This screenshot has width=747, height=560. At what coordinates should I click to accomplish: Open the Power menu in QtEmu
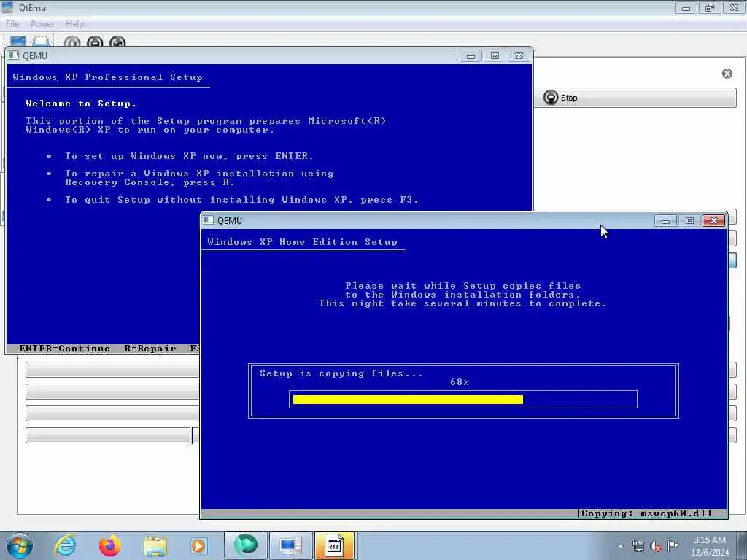42,24
